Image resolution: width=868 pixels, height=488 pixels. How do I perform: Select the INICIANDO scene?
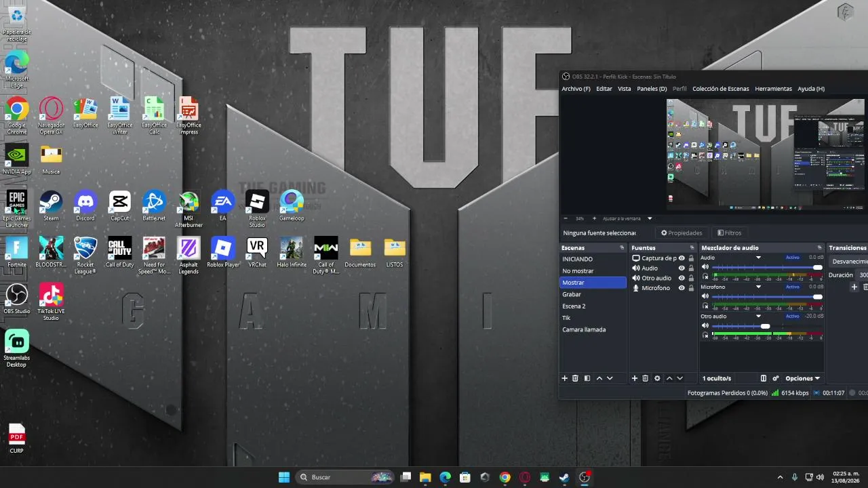pyautogui.click(x=593, y=259)
